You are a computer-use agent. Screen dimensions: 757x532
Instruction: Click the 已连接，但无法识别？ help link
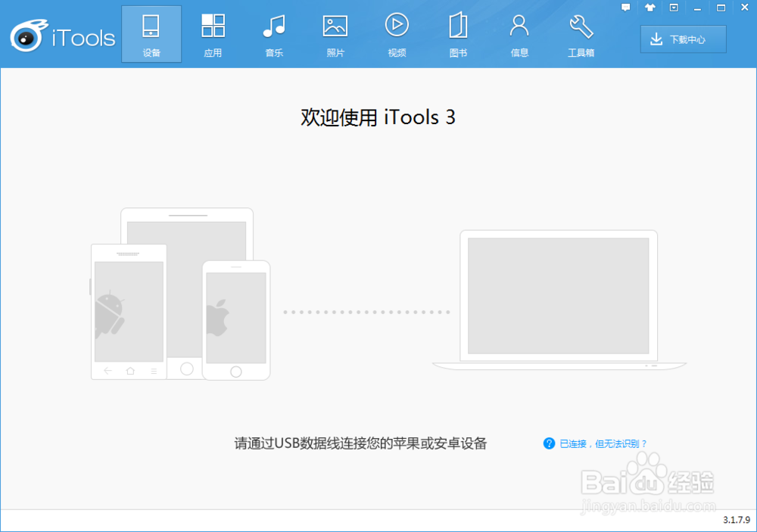[603, 443]
